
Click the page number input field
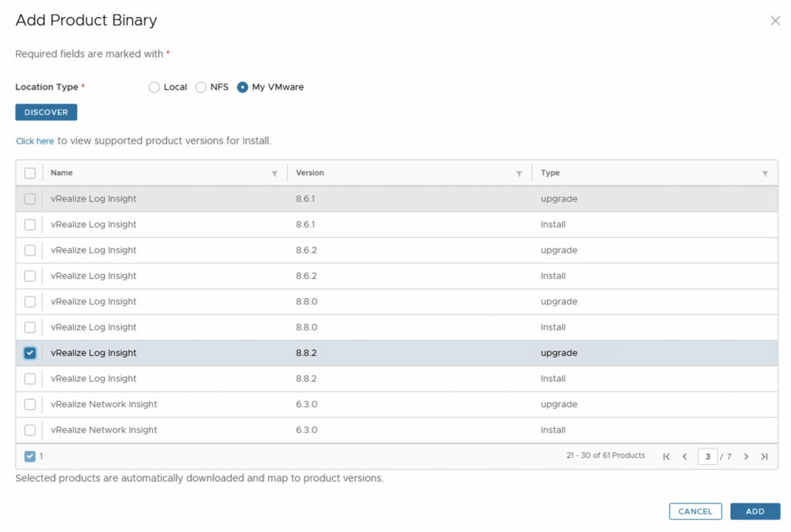(x=707, y=456)
